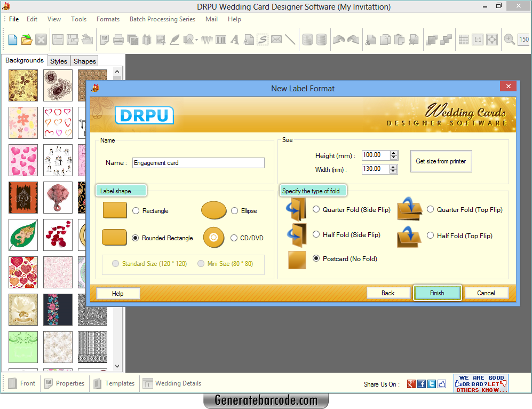Click the Name input field
Image resolution: width=532 pixels, height=409 pixels.
pyautogui.click(x=198, y=163)
